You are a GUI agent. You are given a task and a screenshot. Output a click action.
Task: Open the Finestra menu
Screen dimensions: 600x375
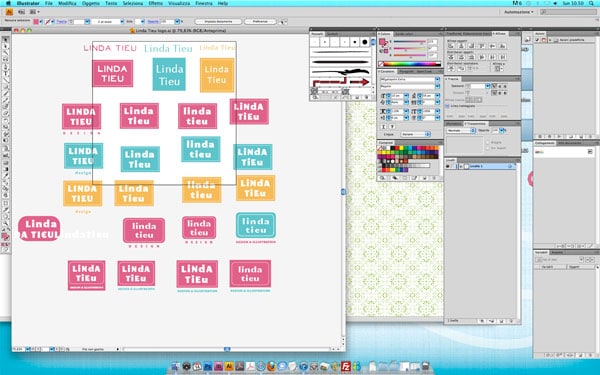(204, 3)
